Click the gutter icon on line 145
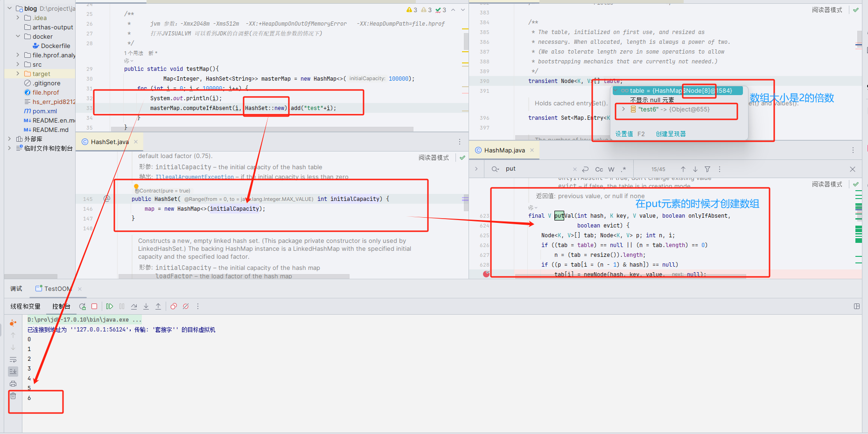868x434 pixels. (x=107, y=199)
